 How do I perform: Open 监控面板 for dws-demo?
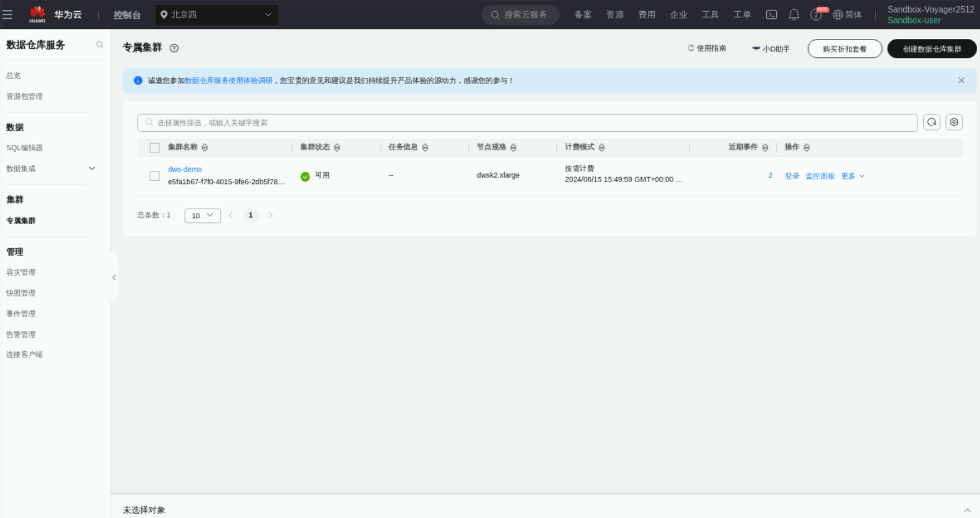click(820, 176)
